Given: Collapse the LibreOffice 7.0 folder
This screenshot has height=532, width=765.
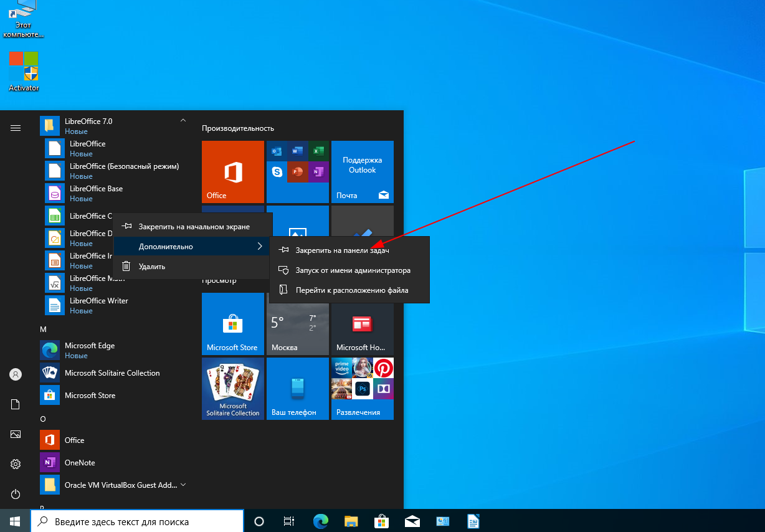Looking at the screenshot, I should click(x=115, y=126).
